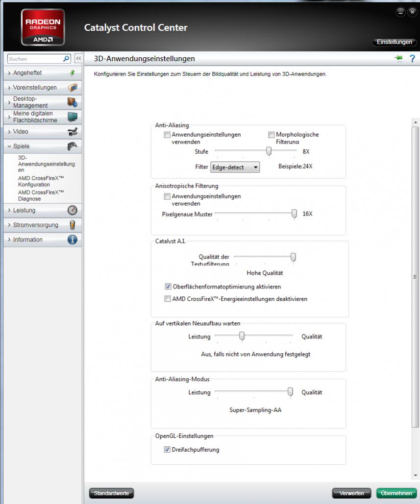This screenshot has height=504, width=420.
Task: Enable Morphologische Filterung checkbox
Action: 271,135
